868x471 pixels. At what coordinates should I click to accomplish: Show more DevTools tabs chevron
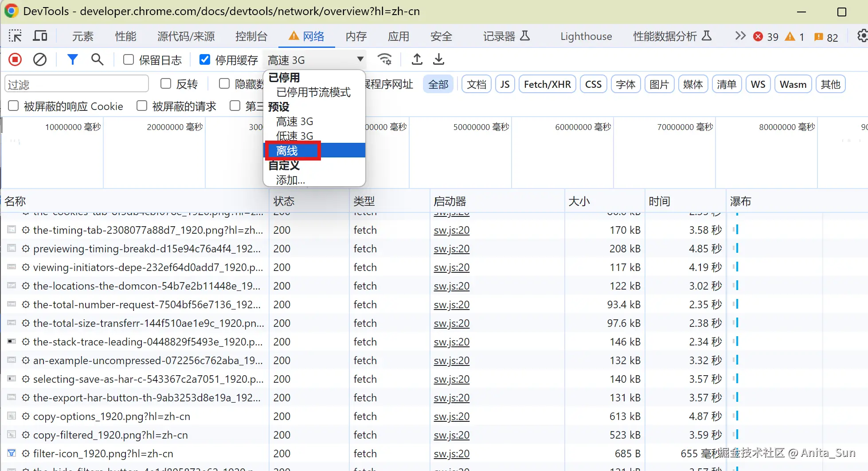coord(740,36)
